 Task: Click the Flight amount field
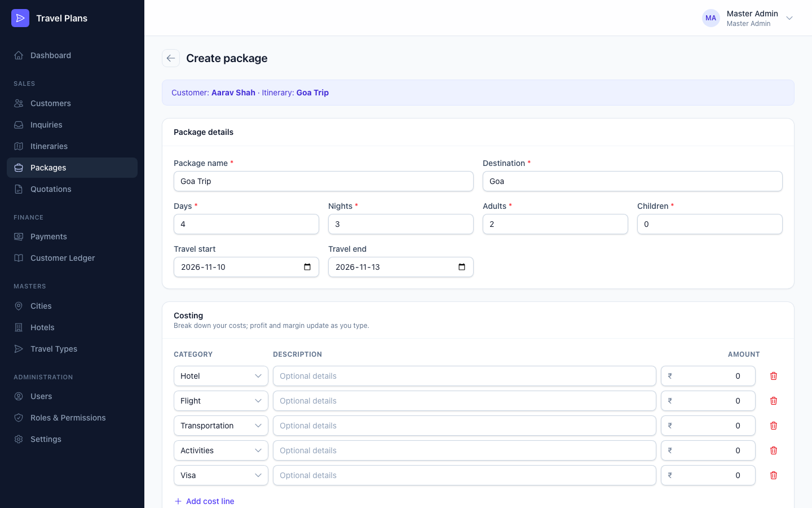708,401
